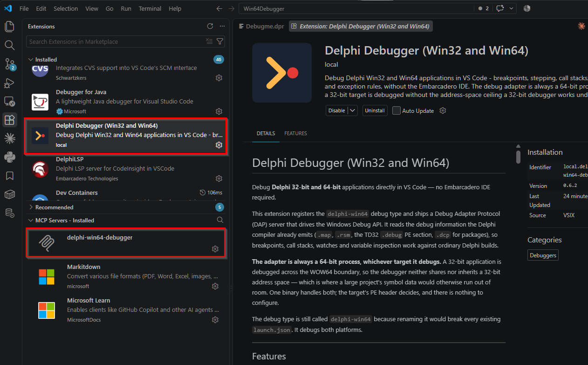The height and width of the screenshot is (365, 588).
Task: Click the Disable button
Action: tap(337, 110)
